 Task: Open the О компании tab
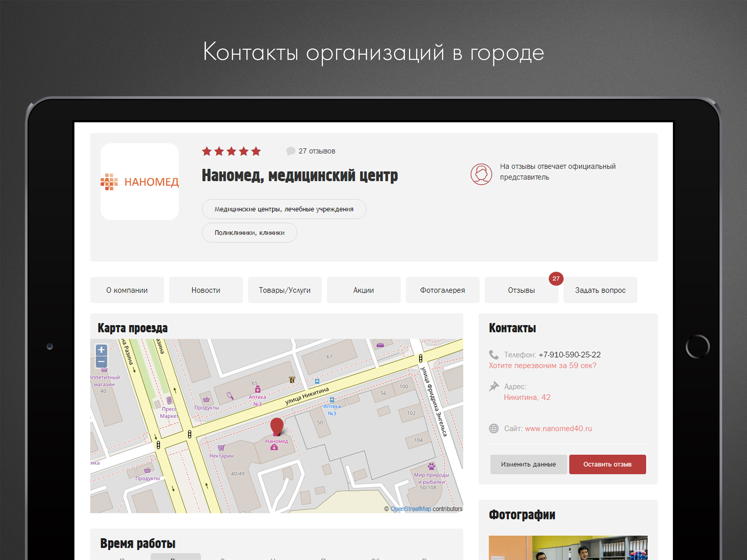[x=127, y=290]
